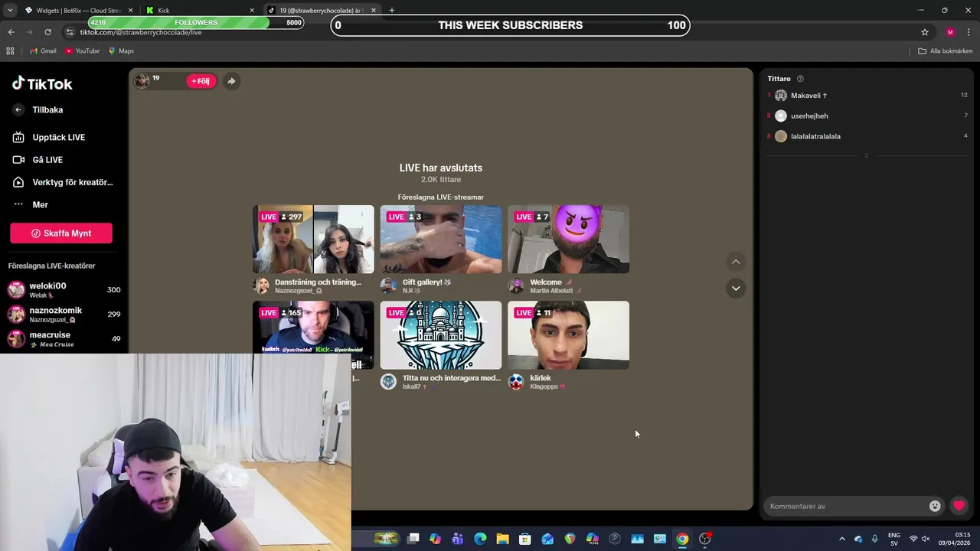Open suggested creator naznozkomik

click(x=64, y=315)
